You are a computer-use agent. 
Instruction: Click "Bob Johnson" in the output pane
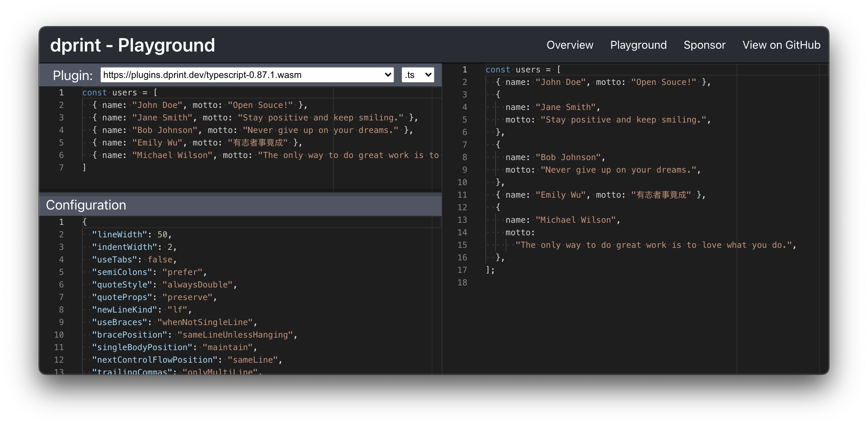(568, 157)
